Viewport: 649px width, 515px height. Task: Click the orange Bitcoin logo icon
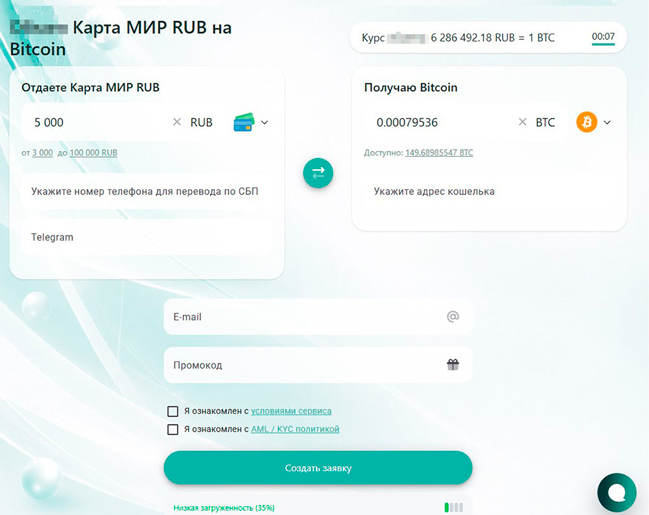click(587, 122)
